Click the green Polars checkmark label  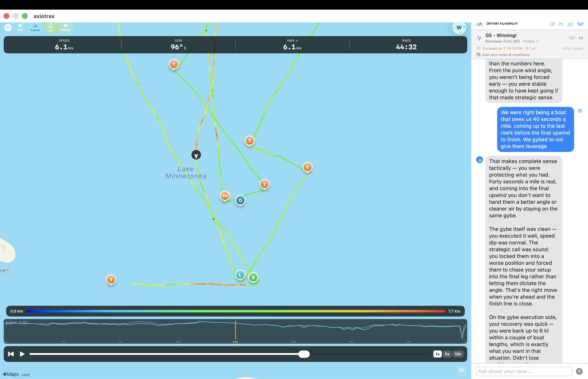(x=531, y=41)
